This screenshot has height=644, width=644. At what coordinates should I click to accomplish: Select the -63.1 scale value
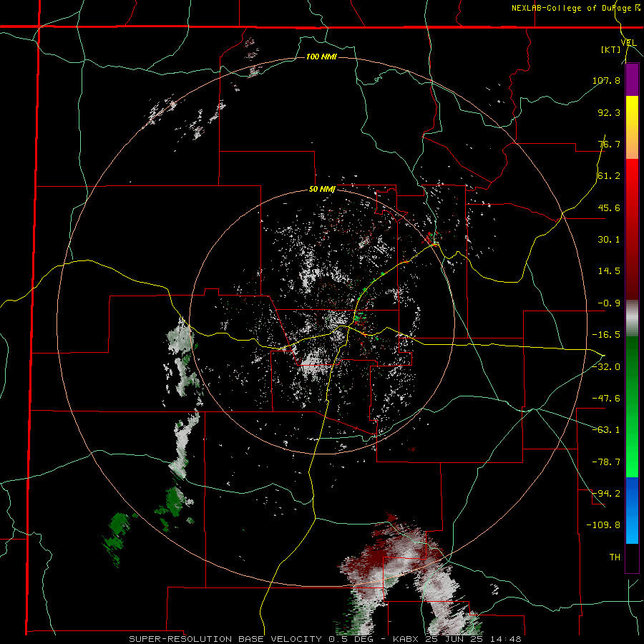point(606,430)
